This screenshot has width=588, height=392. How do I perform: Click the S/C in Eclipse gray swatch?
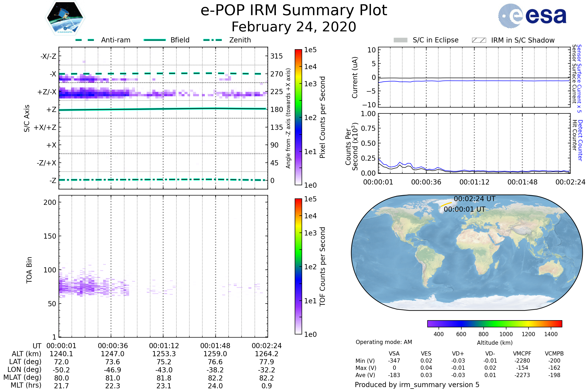point(400,40)
